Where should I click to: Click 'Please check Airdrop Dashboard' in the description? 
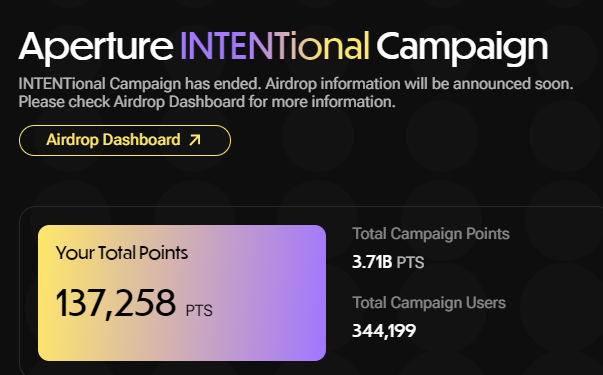pyautogui.click(x=132, y=102)
